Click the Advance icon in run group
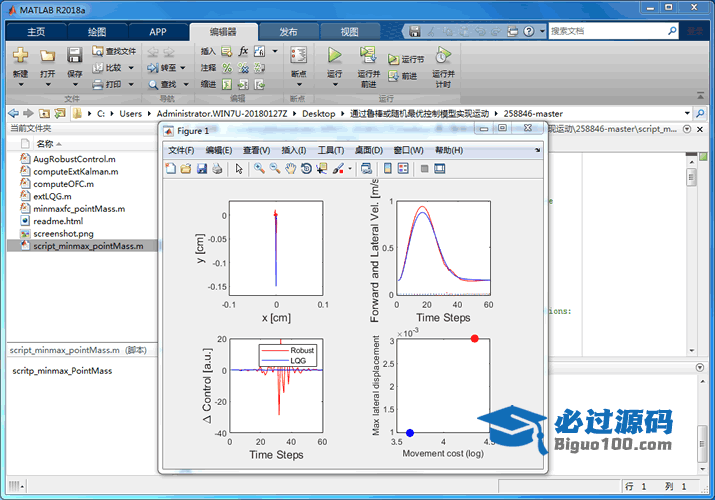The image size is (715, 500). 393,76
